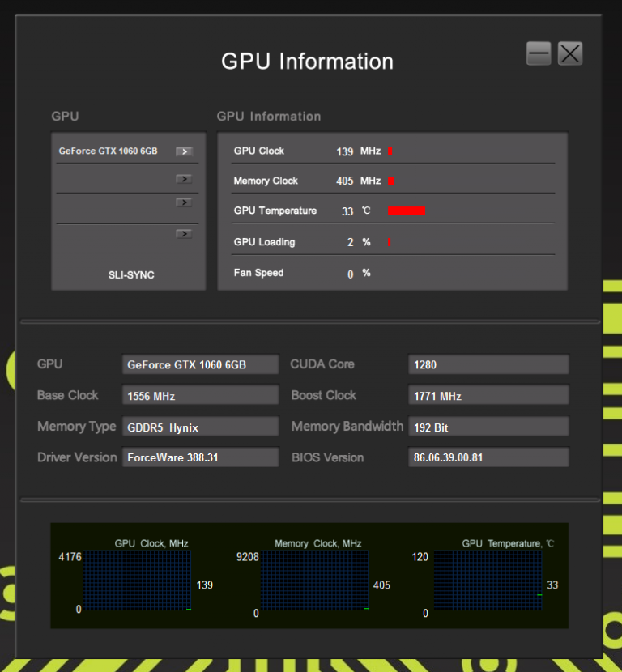
Task: Close the GPU Information window
Action: click(x=570, y=54)
